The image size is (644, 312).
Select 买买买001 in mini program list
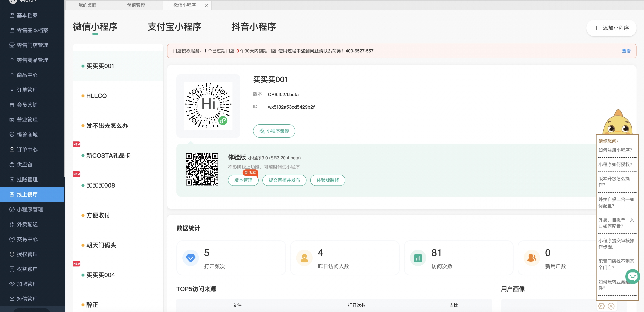(x=118, y=66)
